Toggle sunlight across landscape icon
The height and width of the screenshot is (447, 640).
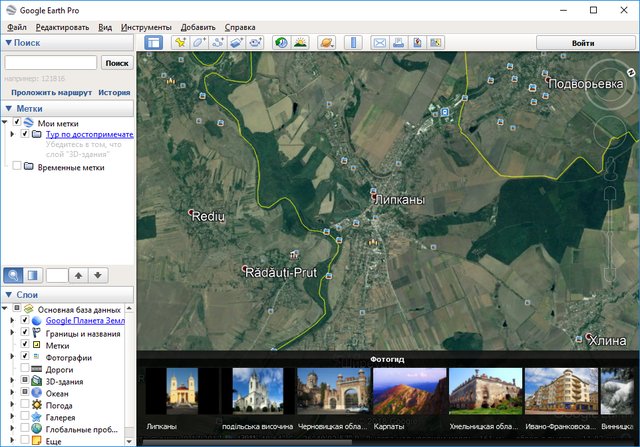300,43
